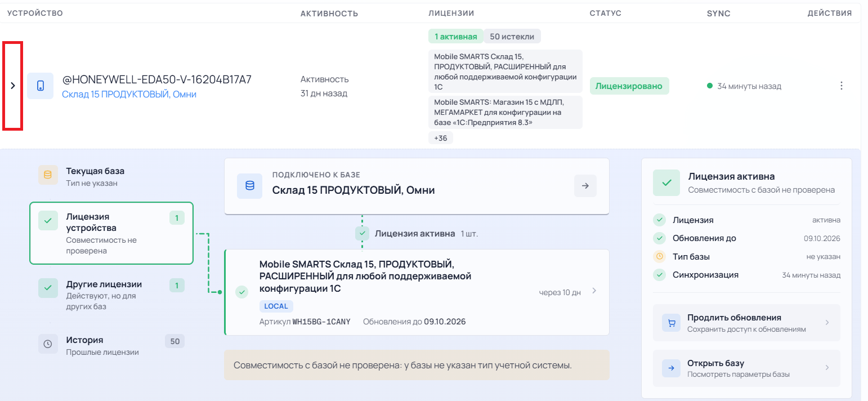
Task: Click the clock icon next to История
Action: (48, 344)
